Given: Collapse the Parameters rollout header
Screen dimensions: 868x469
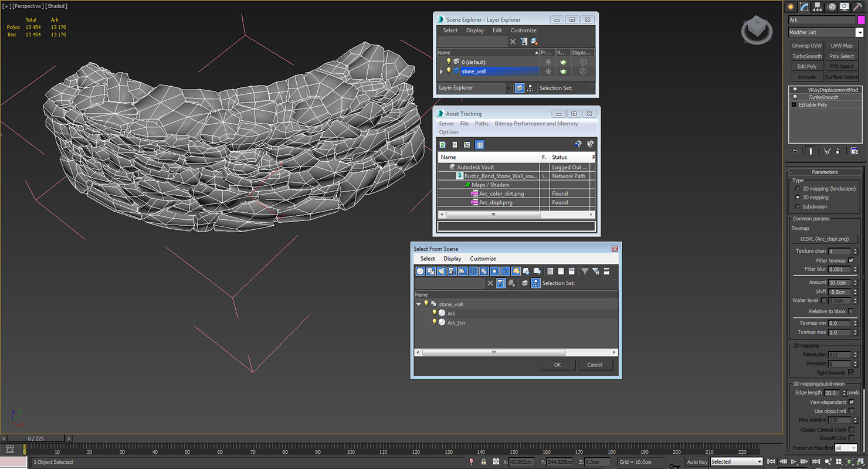Looking at the screenshot, I should [x=825, y=172].
